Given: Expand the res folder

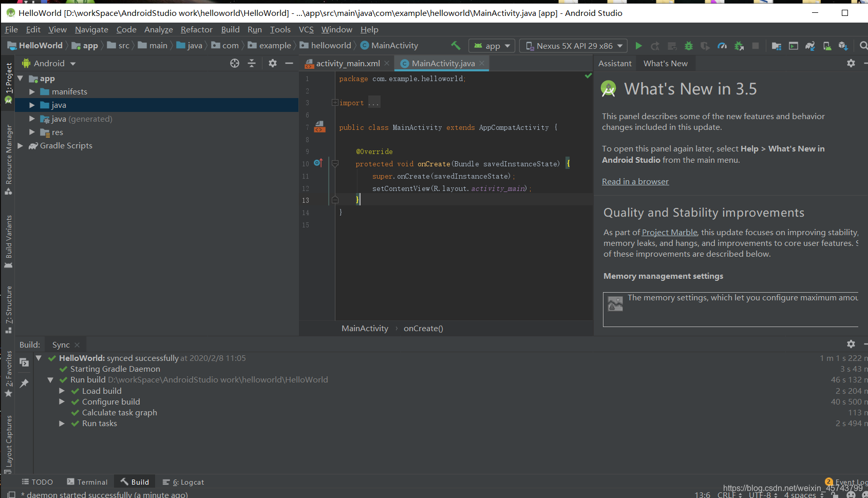Looking at the screenshot, I should pos(32,132).
